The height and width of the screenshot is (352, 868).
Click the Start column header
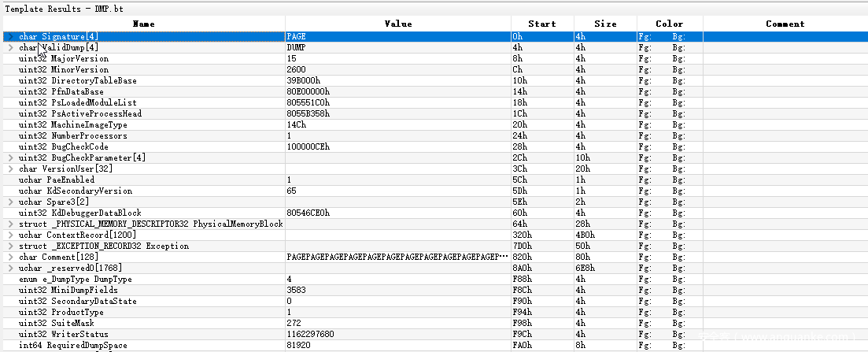[x=542, y=24]
